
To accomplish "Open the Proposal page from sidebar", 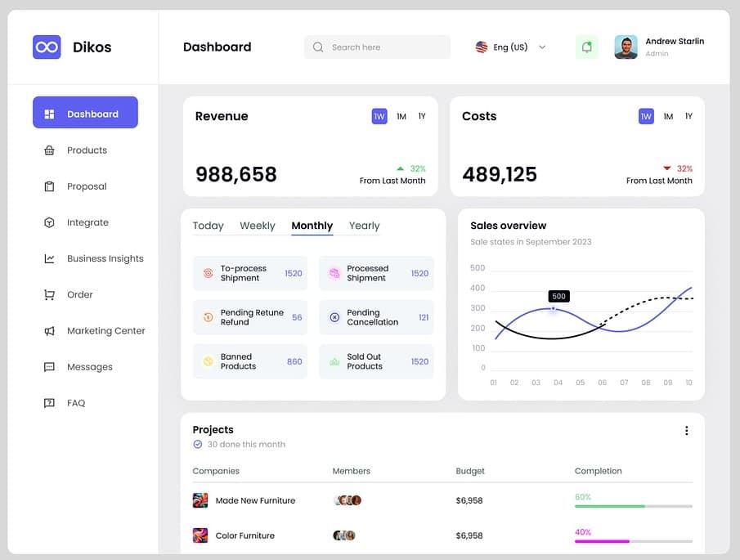I will (x=49, y=186).
